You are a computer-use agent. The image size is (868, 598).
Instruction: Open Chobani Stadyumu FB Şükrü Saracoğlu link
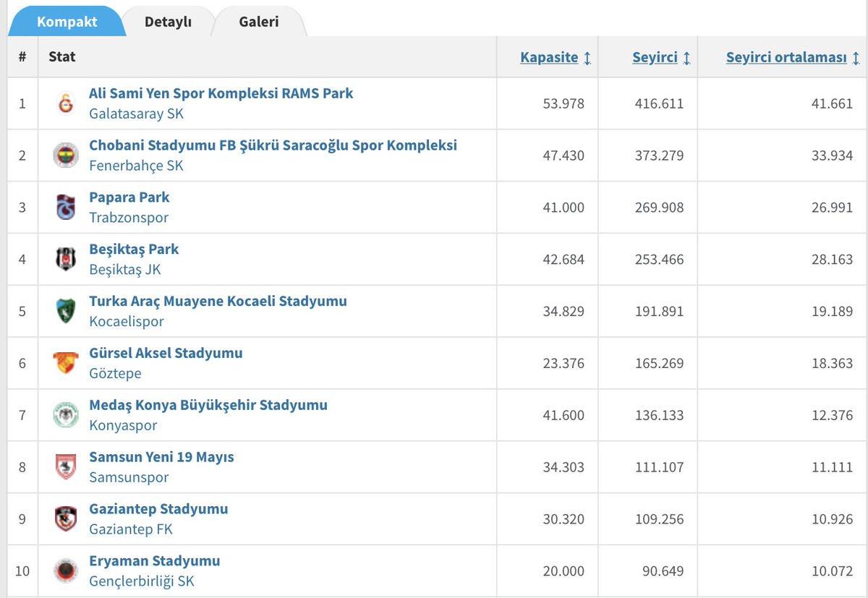[x=273, y=145]
